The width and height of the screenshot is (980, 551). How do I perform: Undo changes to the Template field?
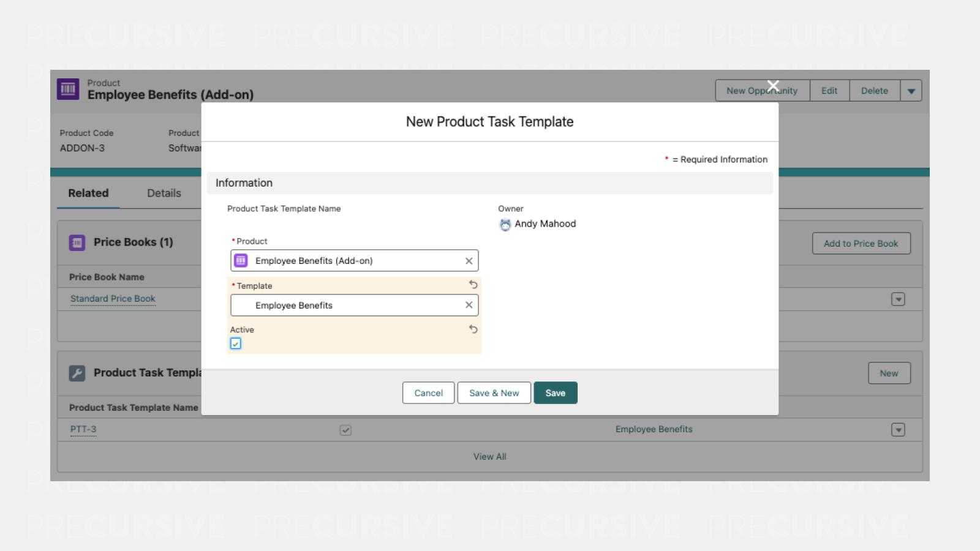(x=473, y=285)
